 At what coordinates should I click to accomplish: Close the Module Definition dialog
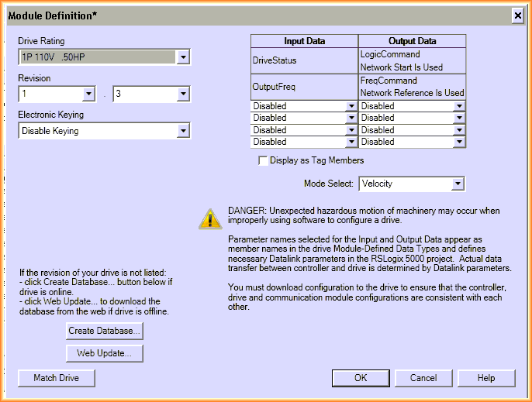(x=518, y=15)
